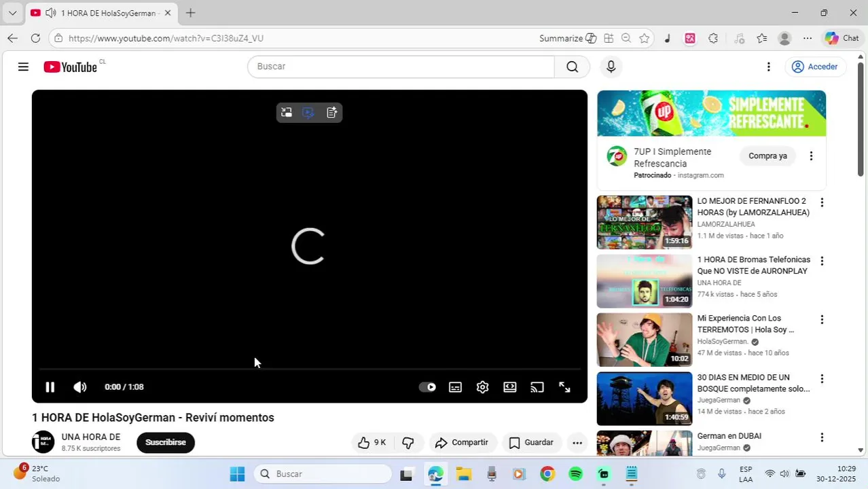Open Spotify from the taskbar
Image resolution: width=868 pixels, height=489 pixels.
(575, 474)
